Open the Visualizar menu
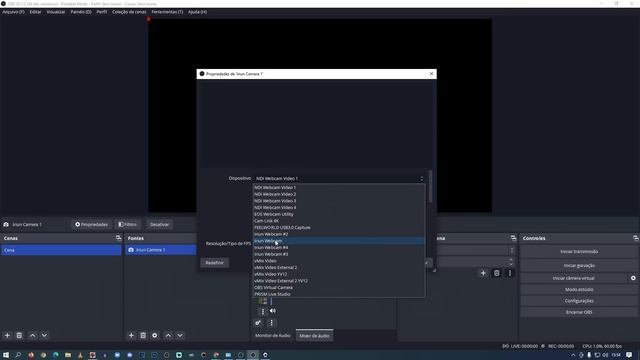Screen dimensions: 640x360 56,12
